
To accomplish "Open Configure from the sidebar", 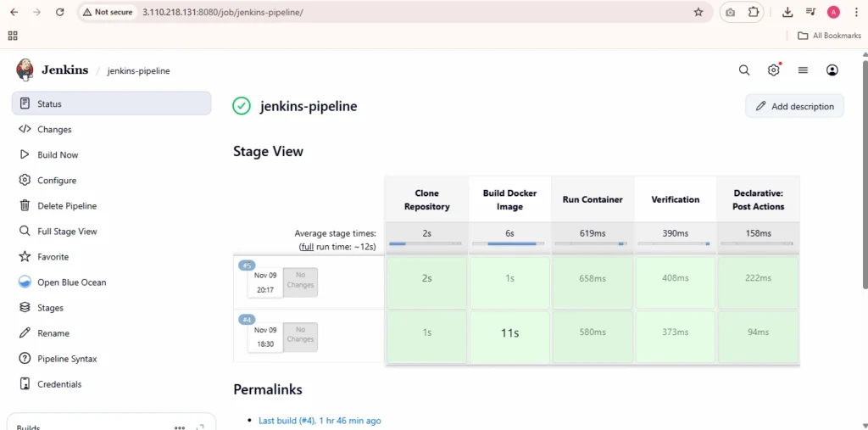I will tap(57, 181).
